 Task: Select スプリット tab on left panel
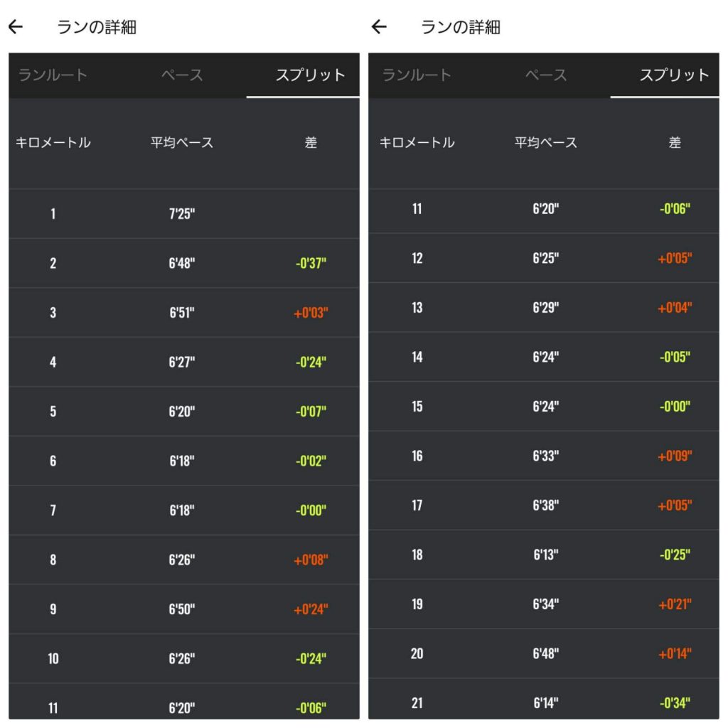tap(310, 75)
